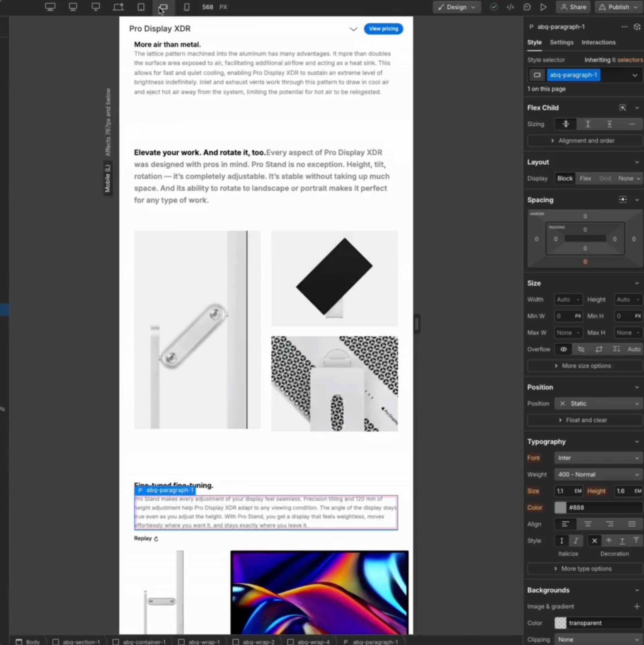Click the Flex Child parent selector arrow icon
This screenshot has height=645, width=644.
click(623, 107)
